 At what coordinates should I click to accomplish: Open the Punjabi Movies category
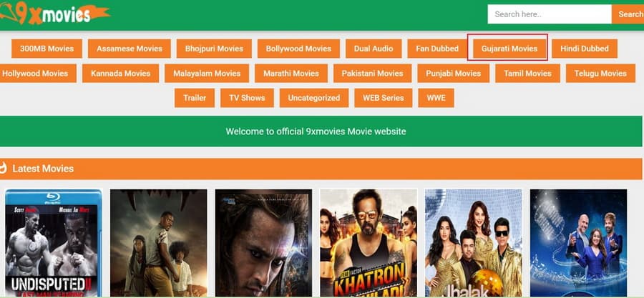(x=454, y=74)
